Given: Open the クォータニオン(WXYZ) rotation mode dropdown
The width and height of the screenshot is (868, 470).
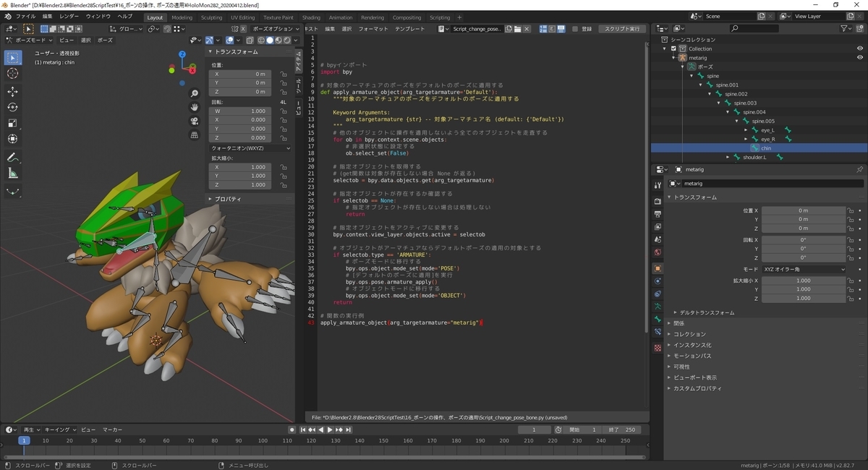Looking at the screenshot, I should pos(250,148).
